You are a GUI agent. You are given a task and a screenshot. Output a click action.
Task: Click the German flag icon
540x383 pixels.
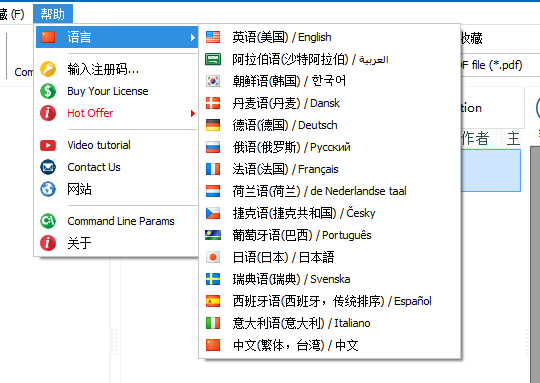pyautogui.click(x=213, y=125)
